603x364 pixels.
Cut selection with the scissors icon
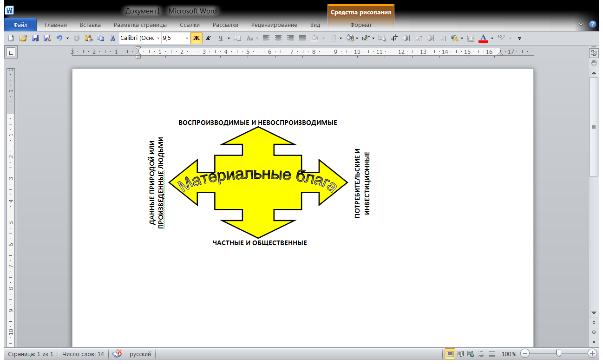tap(112, 38)
